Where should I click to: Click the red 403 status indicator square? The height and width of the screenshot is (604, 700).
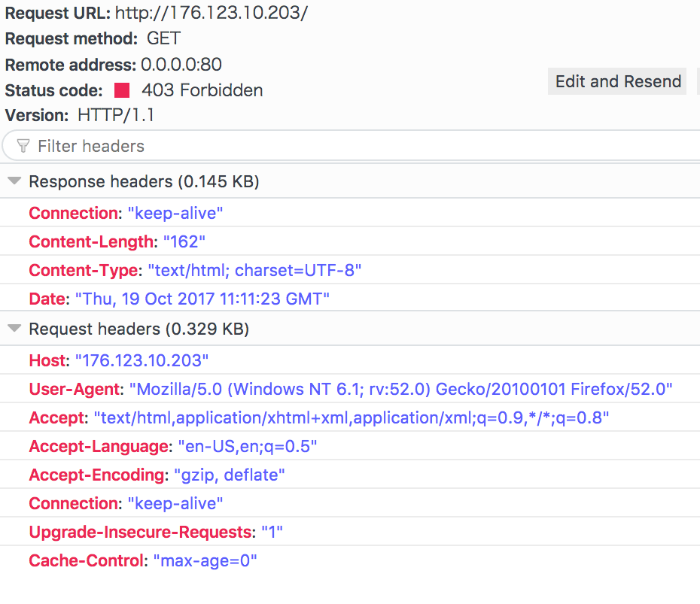pos(122,90)
